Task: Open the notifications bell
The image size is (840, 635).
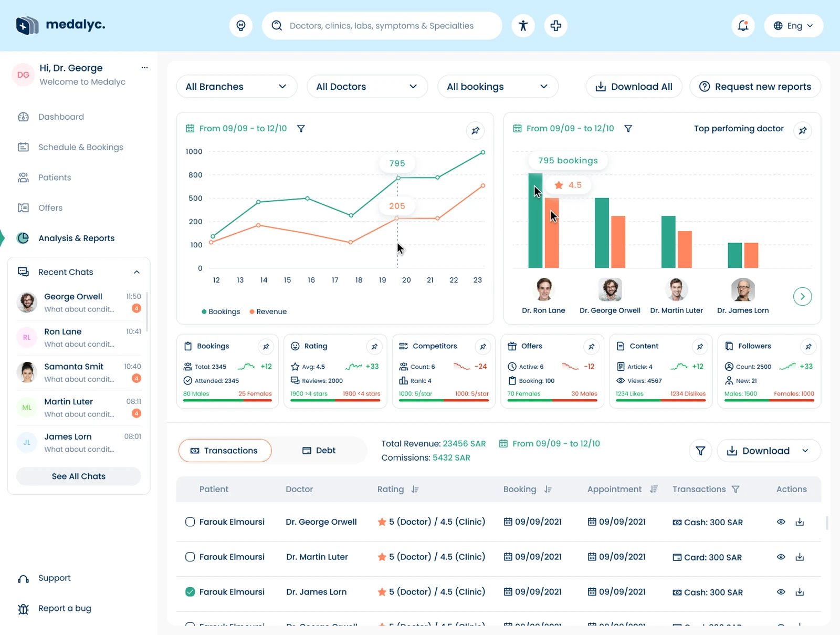Action: 743,26
